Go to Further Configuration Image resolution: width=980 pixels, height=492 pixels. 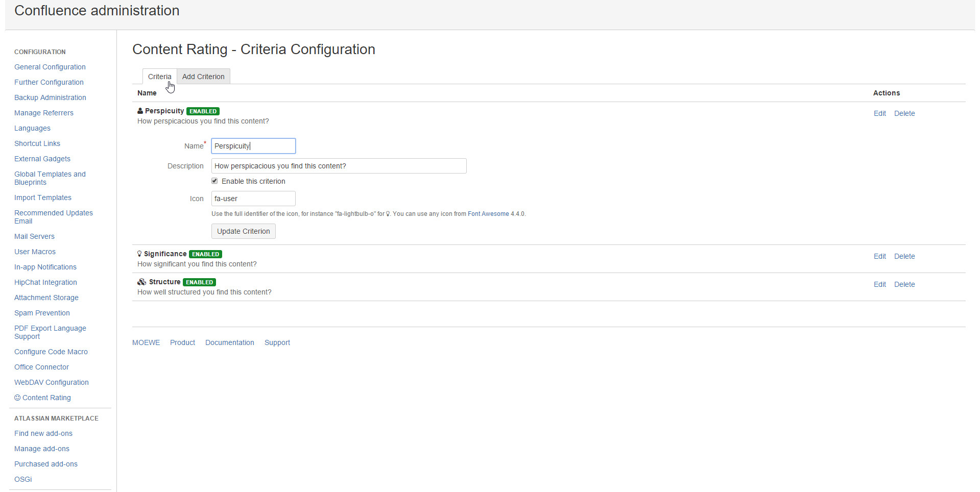point(49,82)
